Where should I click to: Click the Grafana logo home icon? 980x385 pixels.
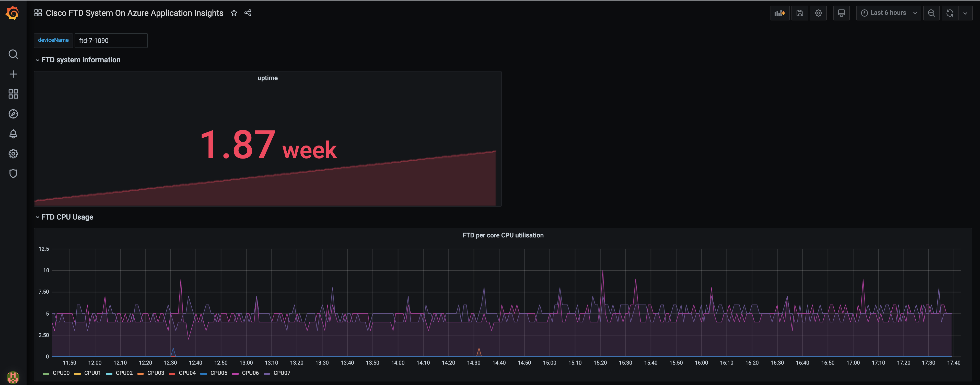(13, 13)
